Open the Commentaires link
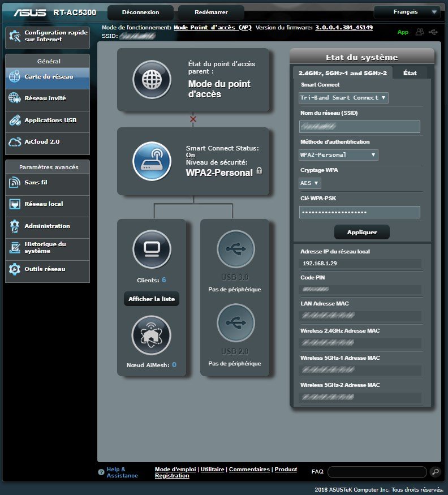The width and height of the screenshot is (448, 495). (x=249, y=470)
